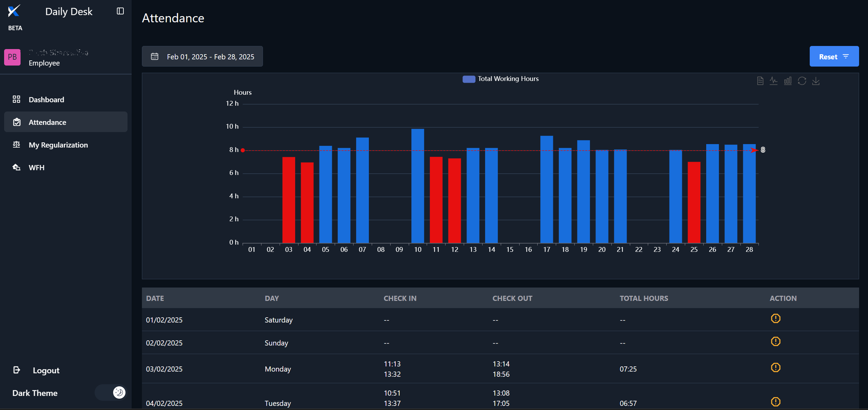
Task: Switch chart to line view
Action: [774, 81]
